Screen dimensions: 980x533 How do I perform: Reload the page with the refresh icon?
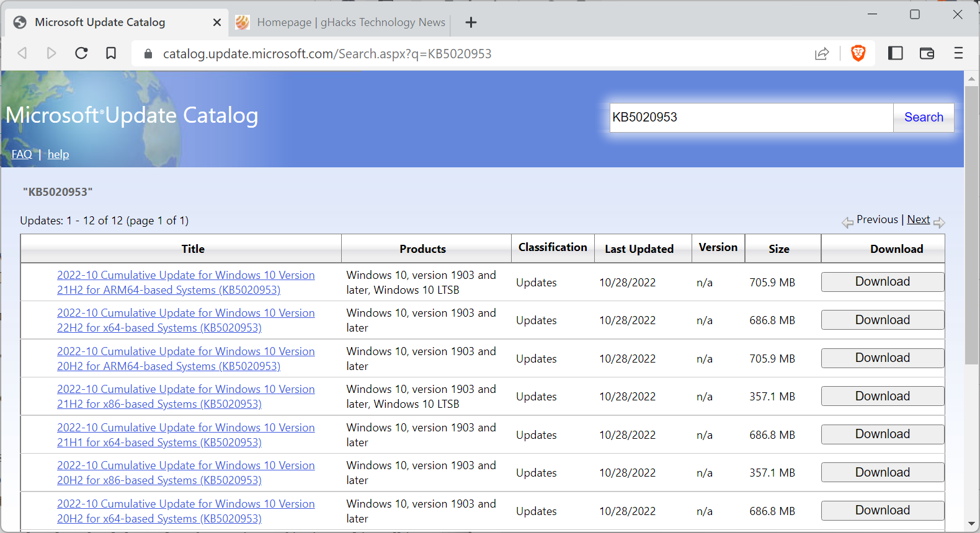click(81, 53)
